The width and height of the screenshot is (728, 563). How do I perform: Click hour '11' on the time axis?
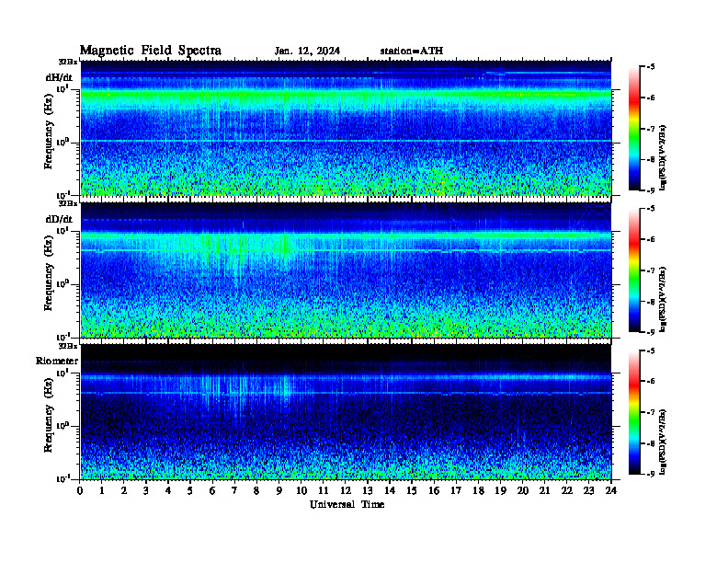324,491
